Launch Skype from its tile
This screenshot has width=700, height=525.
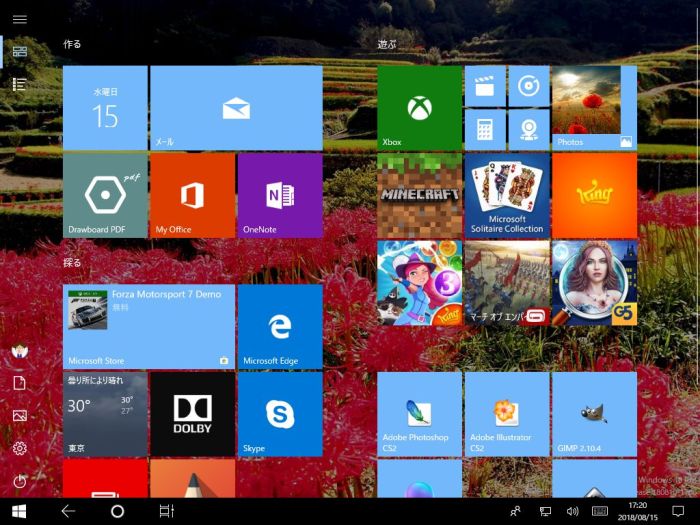click(x=279, y=413)
